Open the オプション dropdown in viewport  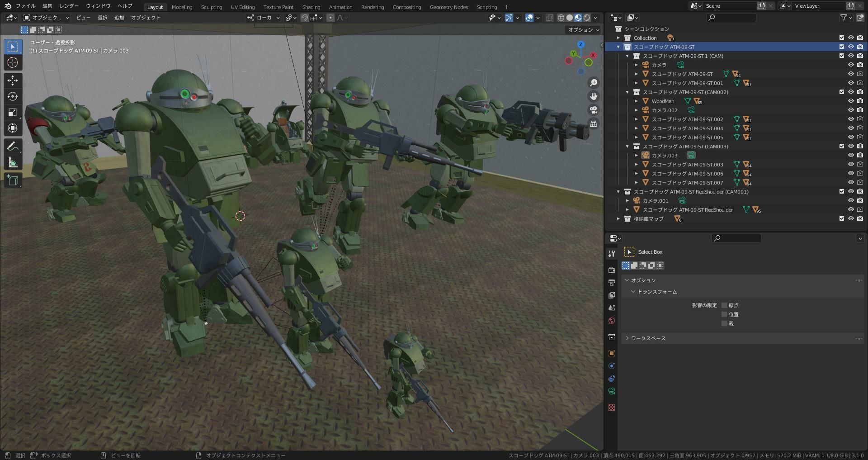point(583,30)
